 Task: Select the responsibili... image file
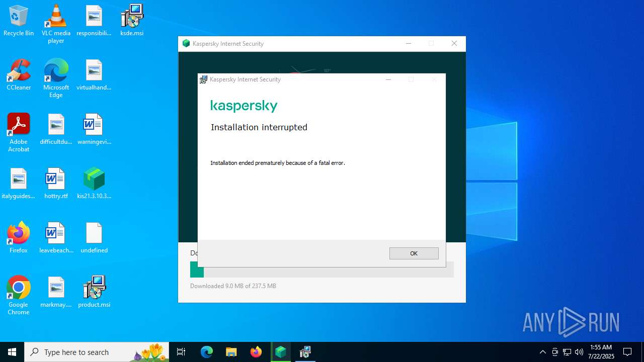[x=94, y=21]
